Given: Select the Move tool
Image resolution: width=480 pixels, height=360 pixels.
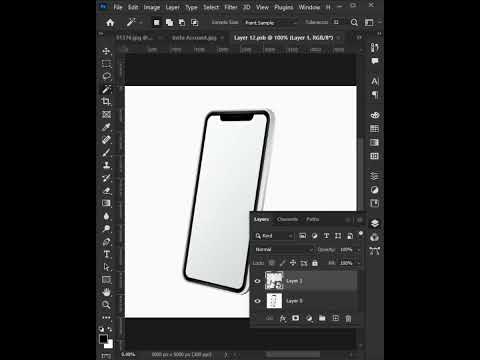Looking at the screenshot, I should coord(106,51).
